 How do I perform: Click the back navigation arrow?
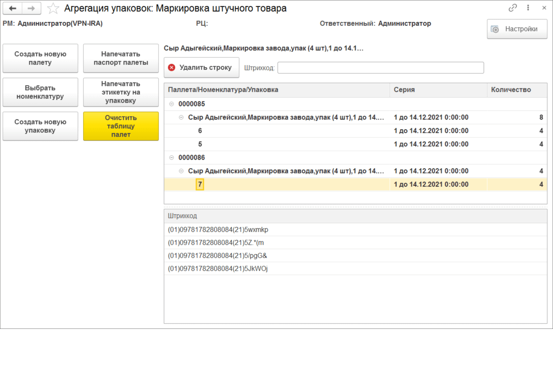click(13, 8)
